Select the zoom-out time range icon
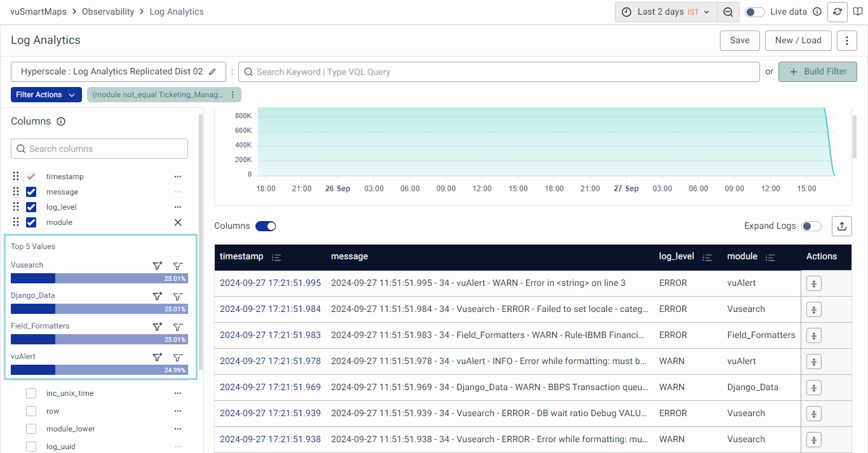Viewport: 868px width, 453px height. (x=728, y=11)
